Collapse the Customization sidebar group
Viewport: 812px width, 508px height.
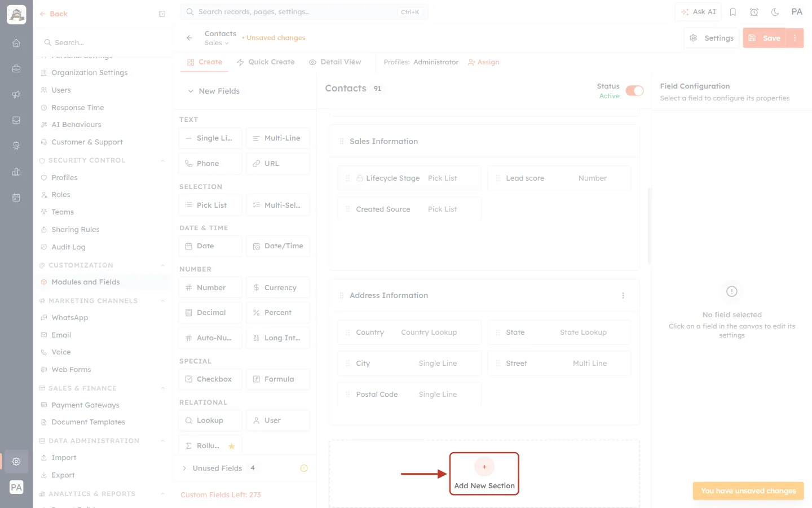point(163,265)
